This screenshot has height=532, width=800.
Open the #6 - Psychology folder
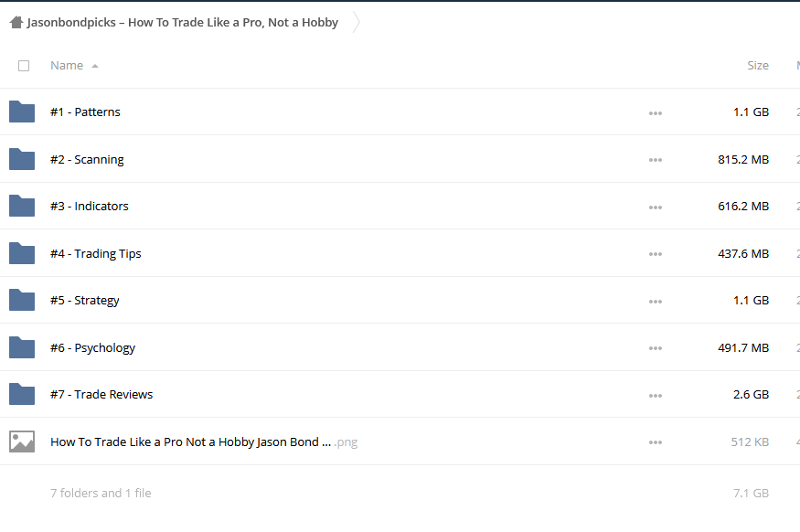point(92,347)
